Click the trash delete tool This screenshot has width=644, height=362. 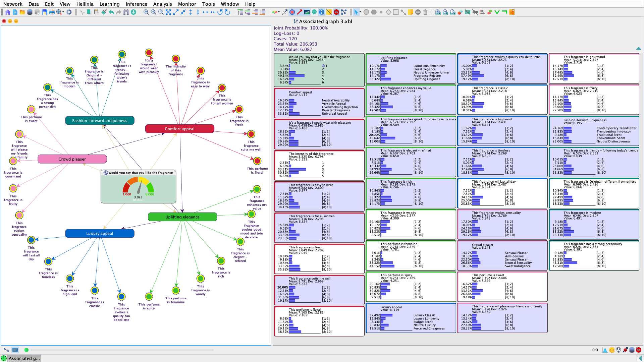click(425, 12)
